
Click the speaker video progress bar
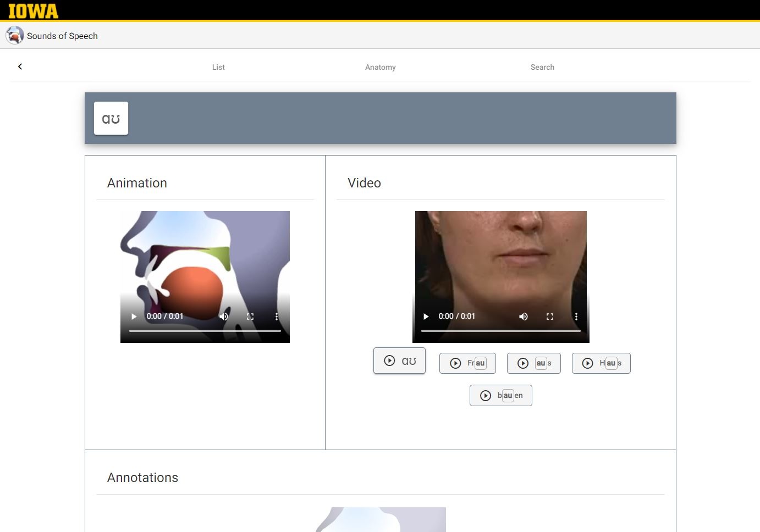[500, 331]
